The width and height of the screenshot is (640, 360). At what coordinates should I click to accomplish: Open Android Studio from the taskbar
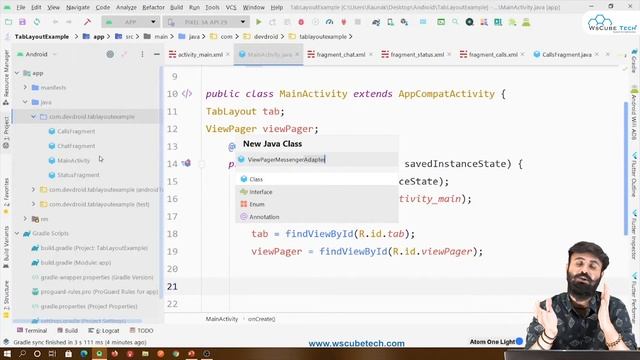pyautogui.click(x=99, y=354)
